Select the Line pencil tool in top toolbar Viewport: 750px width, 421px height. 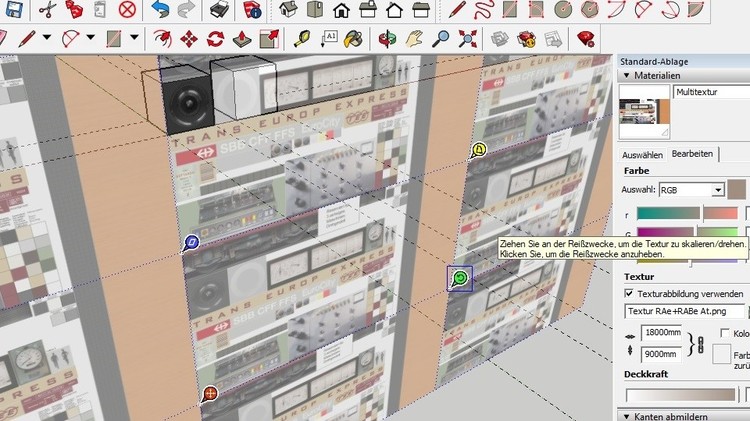(x=457, y=9)
